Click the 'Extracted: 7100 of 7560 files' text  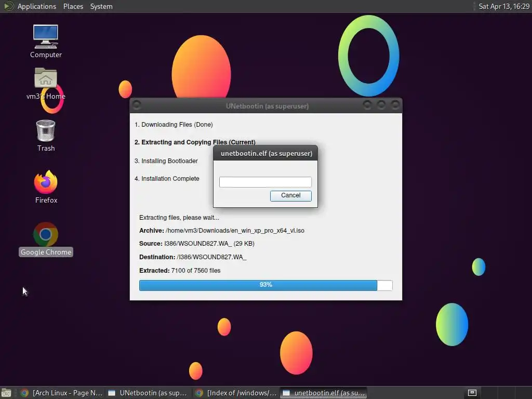[180, 270]
